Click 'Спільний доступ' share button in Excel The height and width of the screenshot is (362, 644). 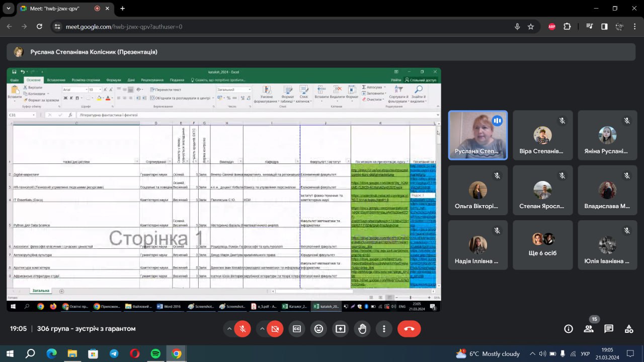coord(421,80)
